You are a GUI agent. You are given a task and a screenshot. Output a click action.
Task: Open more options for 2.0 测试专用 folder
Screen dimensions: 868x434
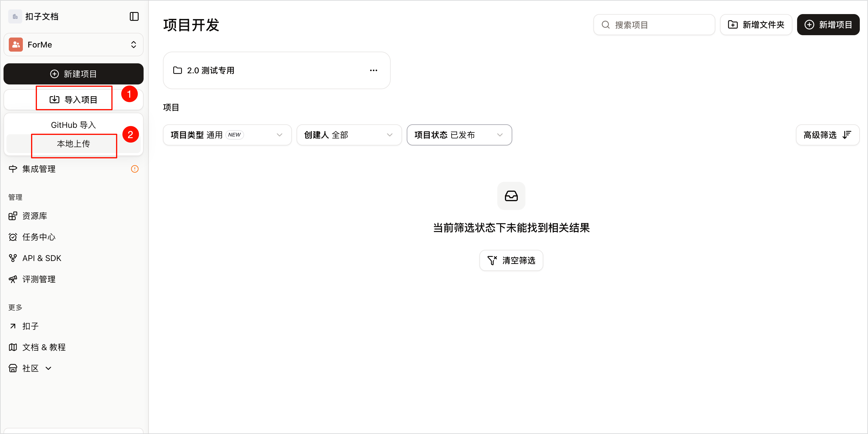[373, 70]
